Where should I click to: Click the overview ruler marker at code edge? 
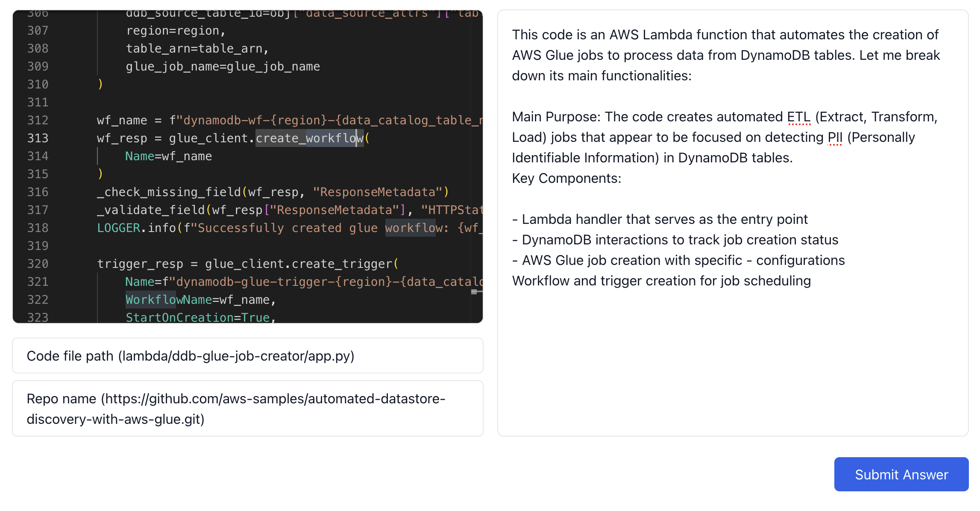click(474, 292)
